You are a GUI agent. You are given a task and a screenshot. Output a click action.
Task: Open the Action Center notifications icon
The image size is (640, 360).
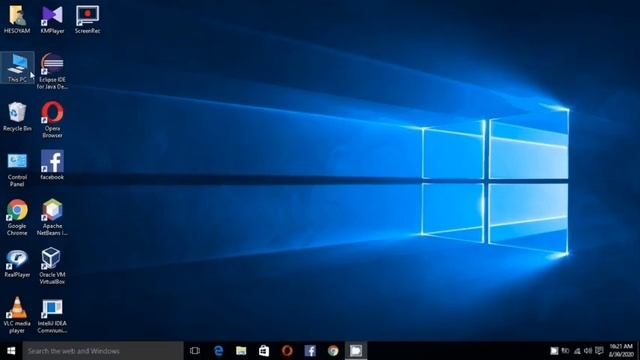599,351
